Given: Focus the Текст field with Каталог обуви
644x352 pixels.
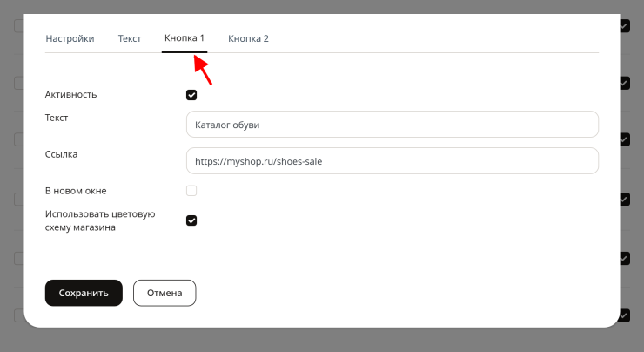Looking at the screenshot, I should (392, 125).
